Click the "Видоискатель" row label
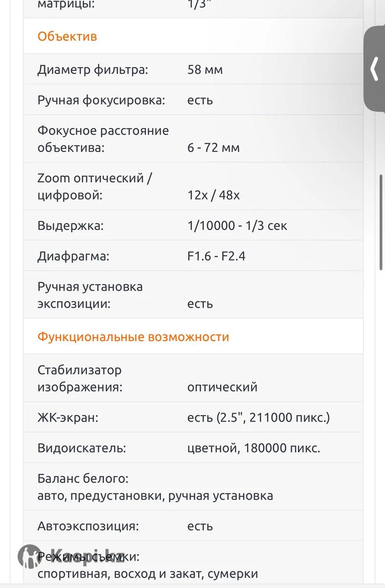 tap(81, 448)
